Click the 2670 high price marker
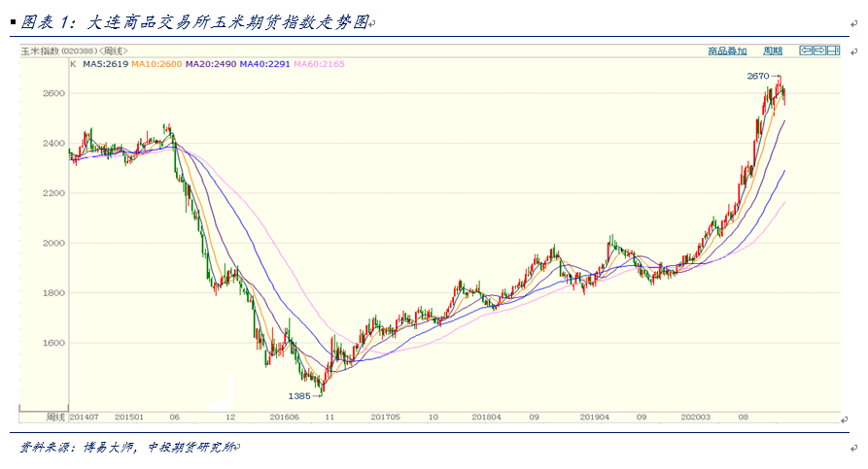868x469 pixels. coord(758,76)
